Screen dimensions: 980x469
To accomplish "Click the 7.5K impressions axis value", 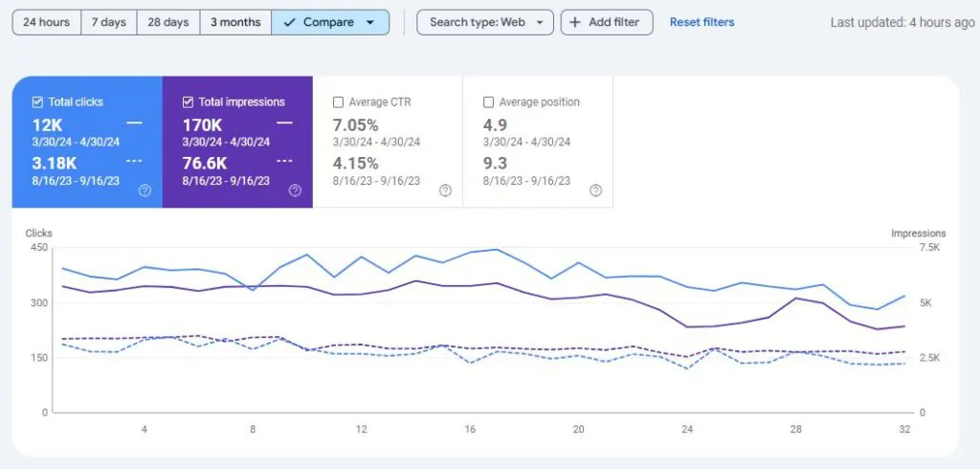I will pyautogui.click(x=930, y=248).
